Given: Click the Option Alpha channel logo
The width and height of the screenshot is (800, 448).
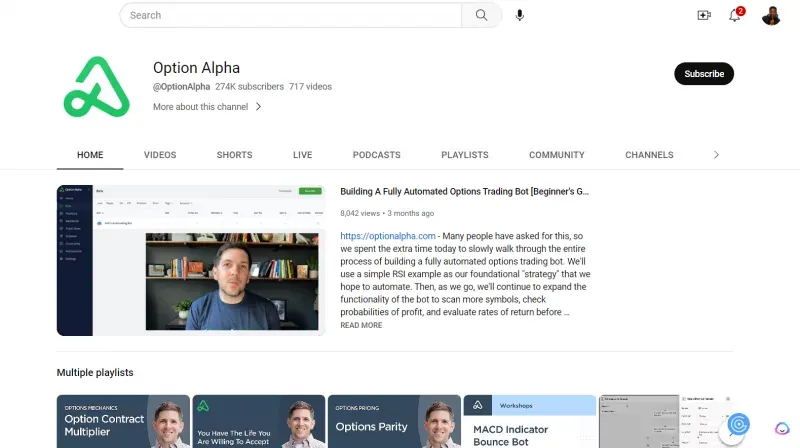Looking at the screenshot, I should (x=96, y=87).
